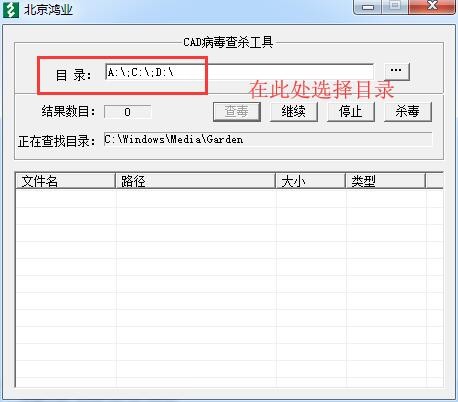Screen dimensions: 458x402
Task: Click the 北京鸿业 window title text
Action: tap(48, 10)
